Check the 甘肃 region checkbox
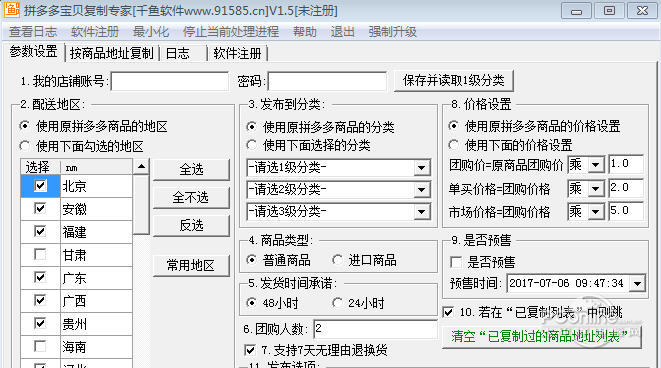 pyautogui.click(x=40, y=255)
